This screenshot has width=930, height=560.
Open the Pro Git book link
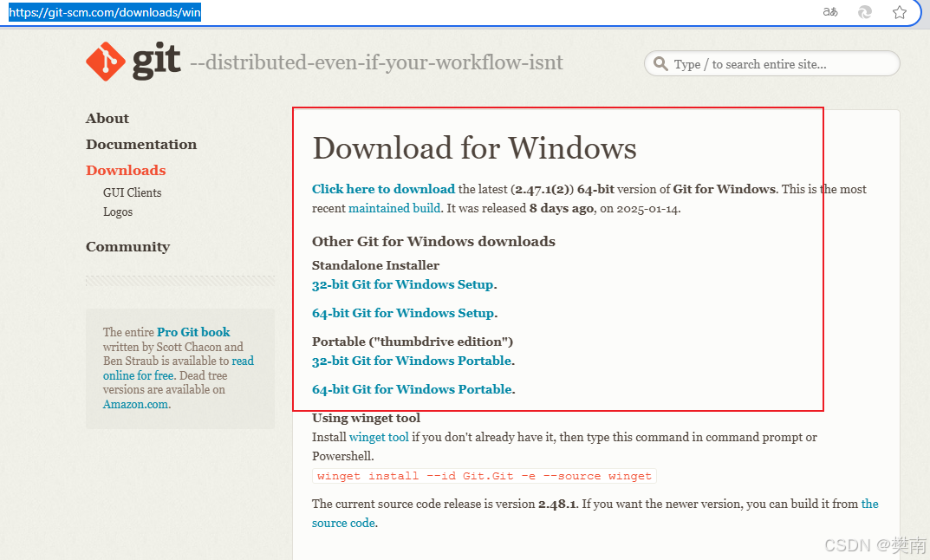pos(193,332)
